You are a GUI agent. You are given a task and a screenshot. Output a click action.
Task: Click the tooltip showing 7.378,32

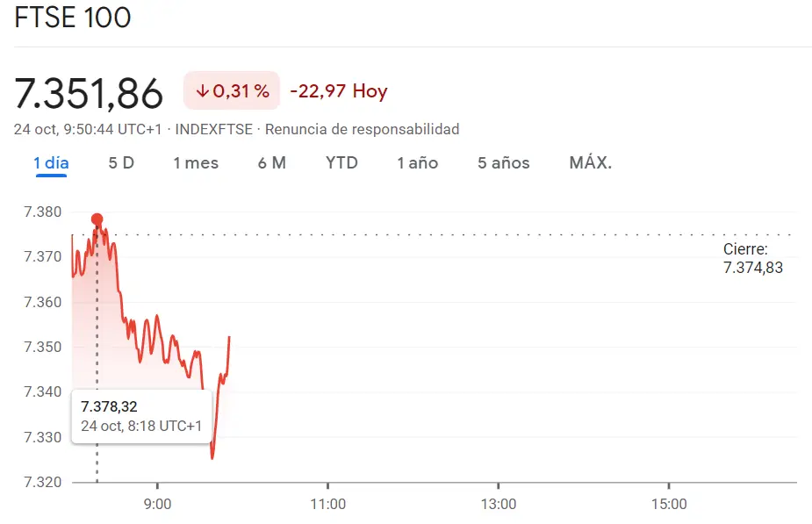(141, 415)
